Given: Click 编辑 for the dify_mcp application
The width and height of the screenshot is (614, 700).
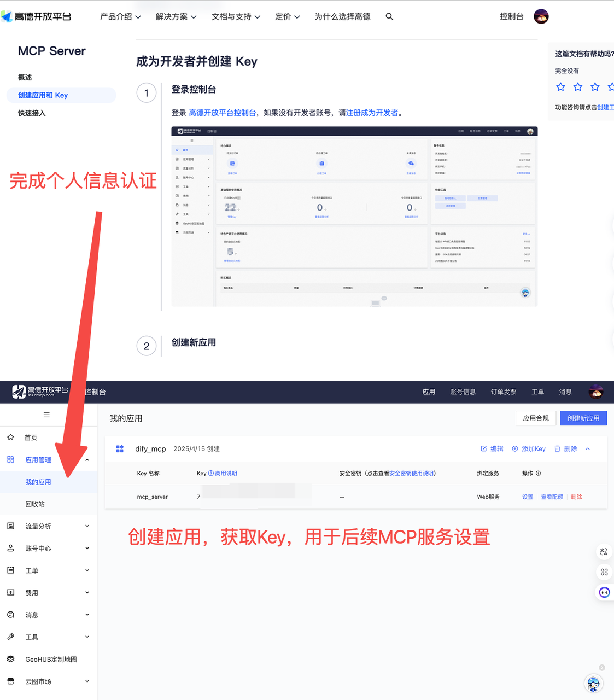Looking at the screenshot, I should click(492, 448).
